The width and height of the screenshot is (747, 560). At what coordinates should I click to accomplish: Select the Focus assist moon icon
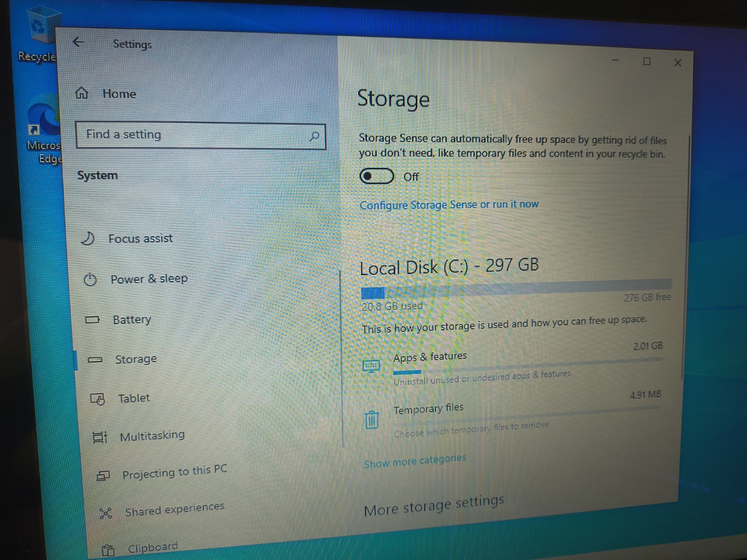click(x=88, y=238)
